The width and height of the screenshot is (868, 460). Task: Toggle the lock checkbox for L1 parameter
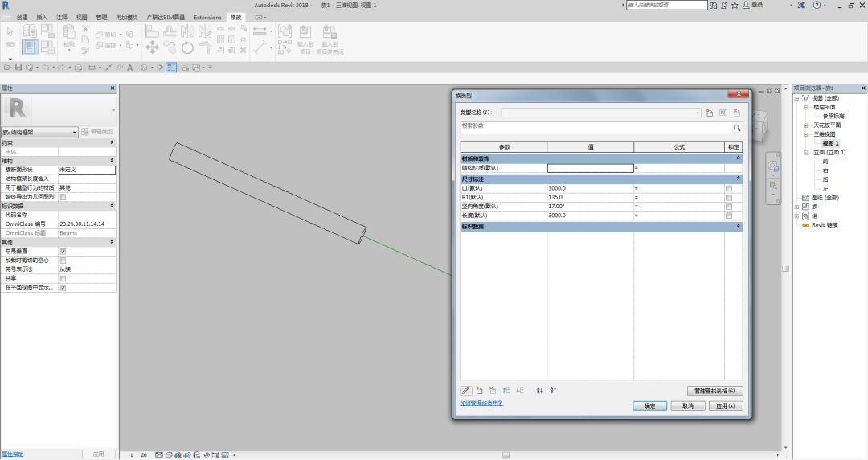(x=729, y=188)
